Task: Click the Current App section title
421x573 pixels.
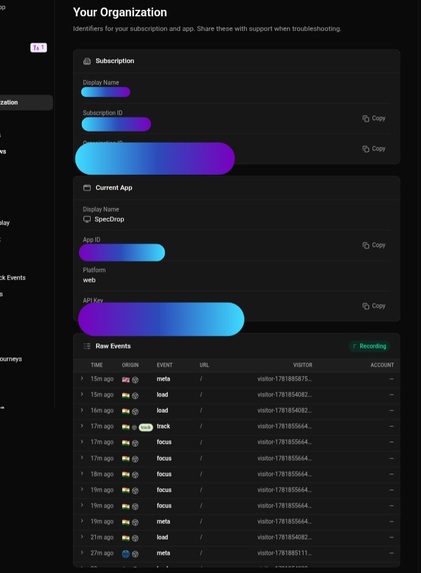Action: click(114, 188)
